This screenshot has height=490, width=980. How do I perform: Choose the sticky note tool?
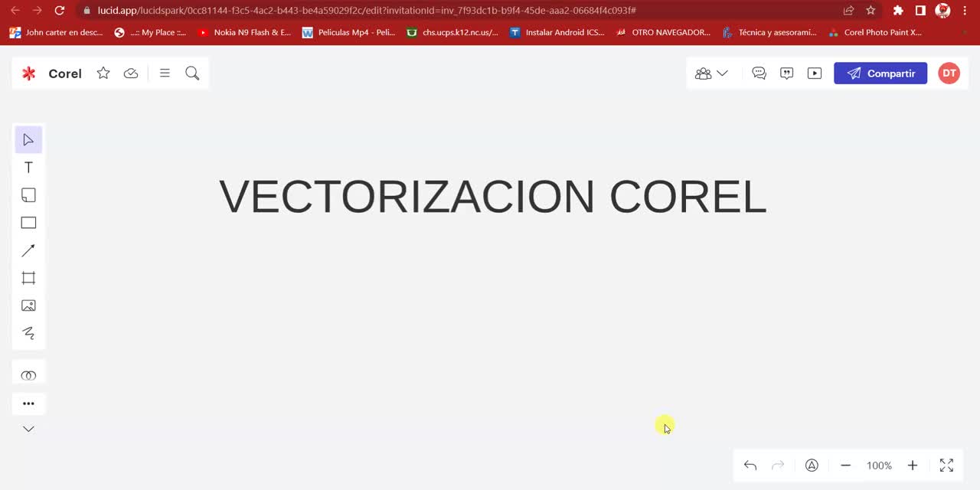[28, 195]
